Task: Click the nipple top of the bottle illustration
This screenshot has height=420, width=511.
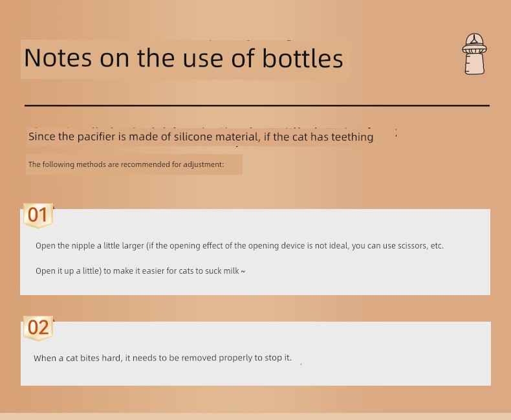Action: pyautogui.click(x=475, y=39)
